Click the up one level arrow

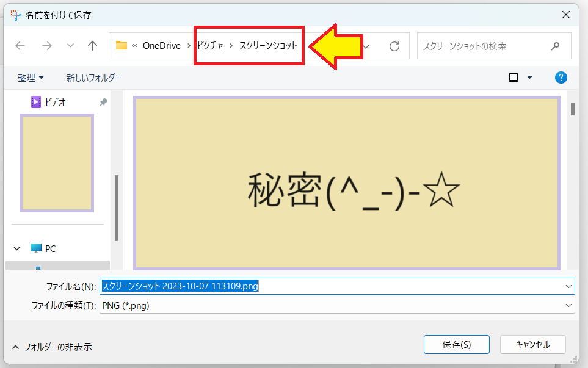pyautogui.click(x=93, y=46)
